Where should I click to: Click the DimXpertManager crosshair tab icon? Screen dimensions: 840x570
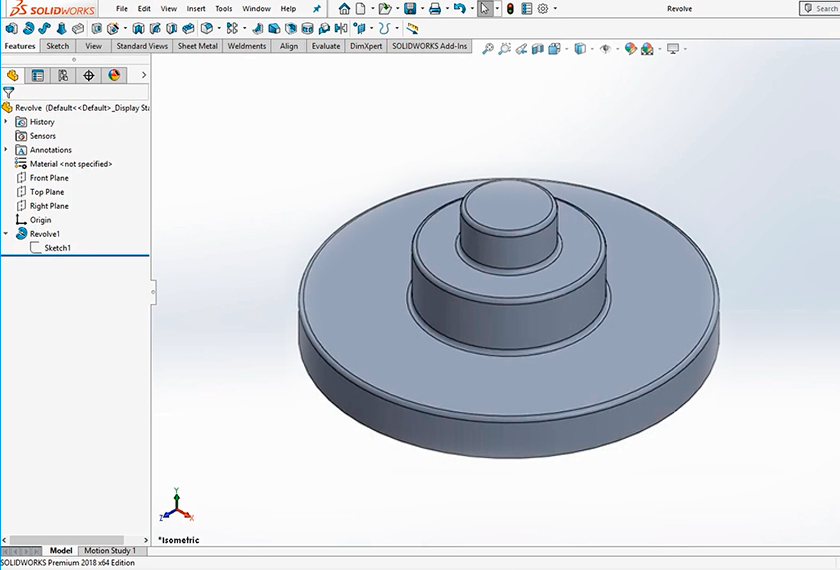tap(89, 75)
